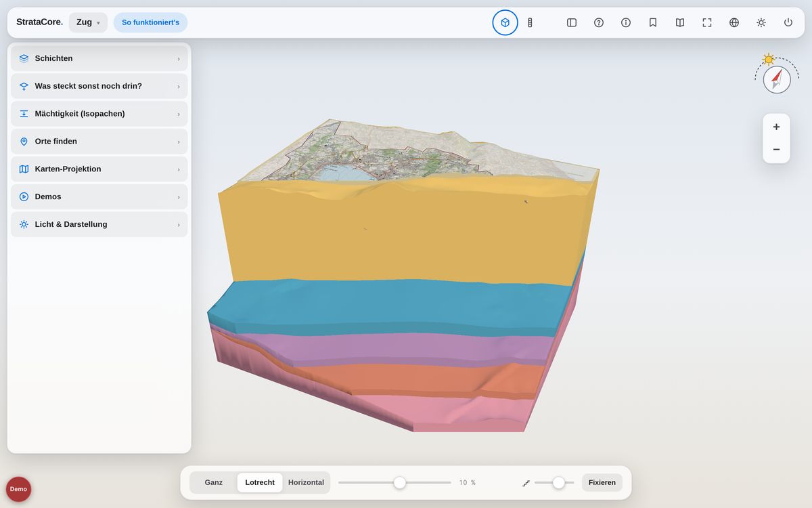Enter fullscreen with the corner-brackets icon
The image size is (812, 508).
[x=707, y=22]
